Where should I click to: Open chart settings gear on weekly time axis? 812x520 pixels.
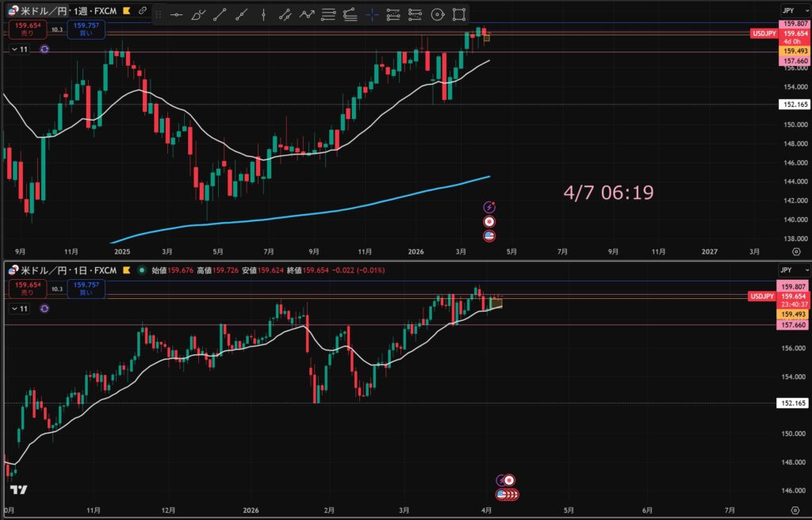pyautogui.click(x=795, y=250)
